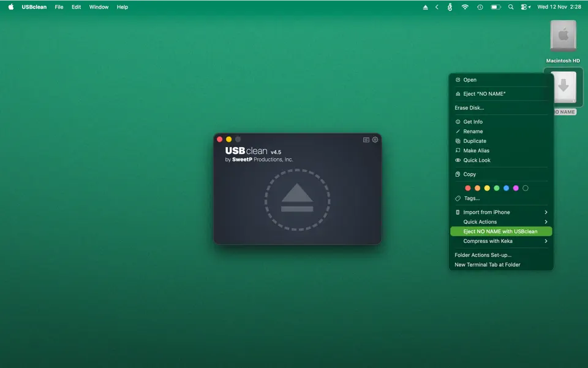Click the Wi-Fi icon in menu bar

(x=465, y=7)
